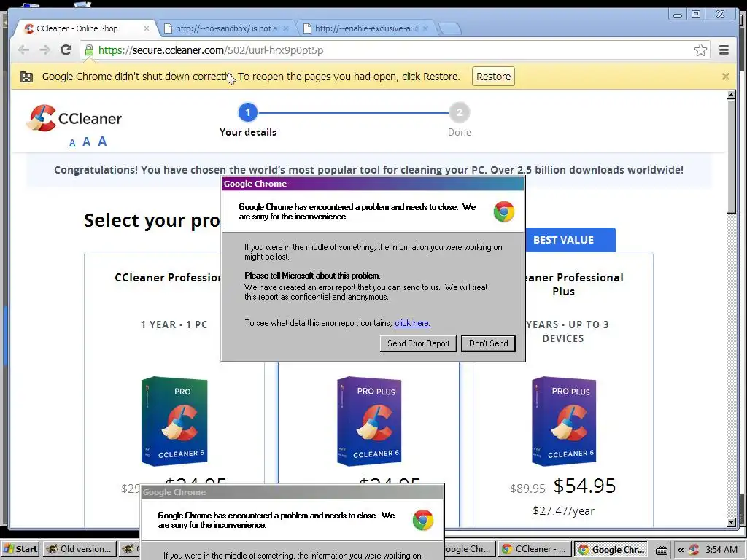Click the Chrome logo in front error dialog
The width and height of the screenshot is (747, 560).
[x=503, y=211]
